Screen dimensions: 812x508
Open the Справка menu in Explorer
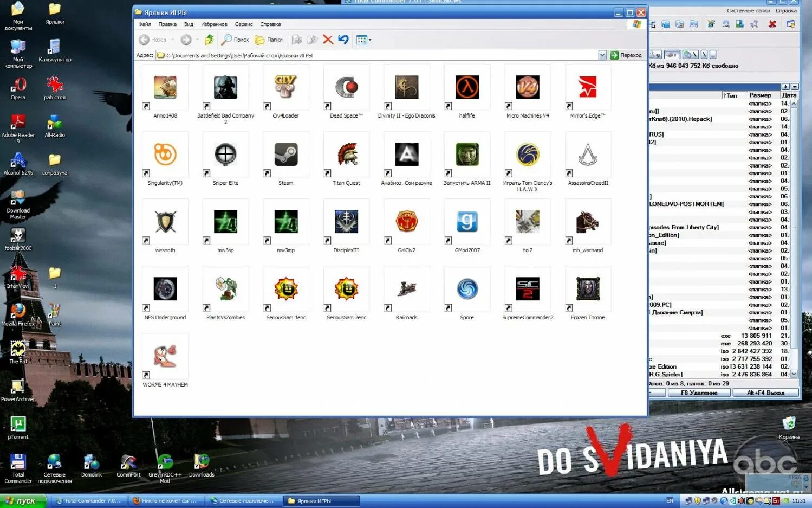tap(270, 24)
